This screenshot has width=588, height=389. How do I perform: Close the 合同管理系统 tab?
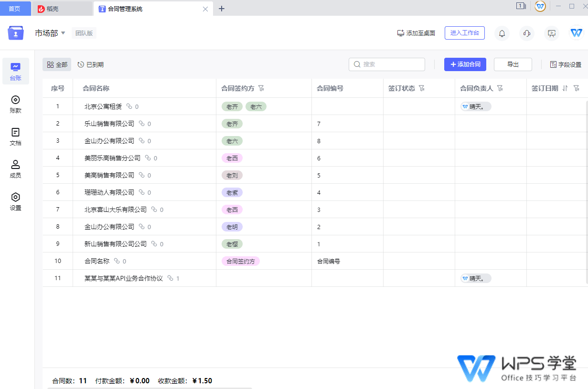pyautogui.click(x=205, y=9)
